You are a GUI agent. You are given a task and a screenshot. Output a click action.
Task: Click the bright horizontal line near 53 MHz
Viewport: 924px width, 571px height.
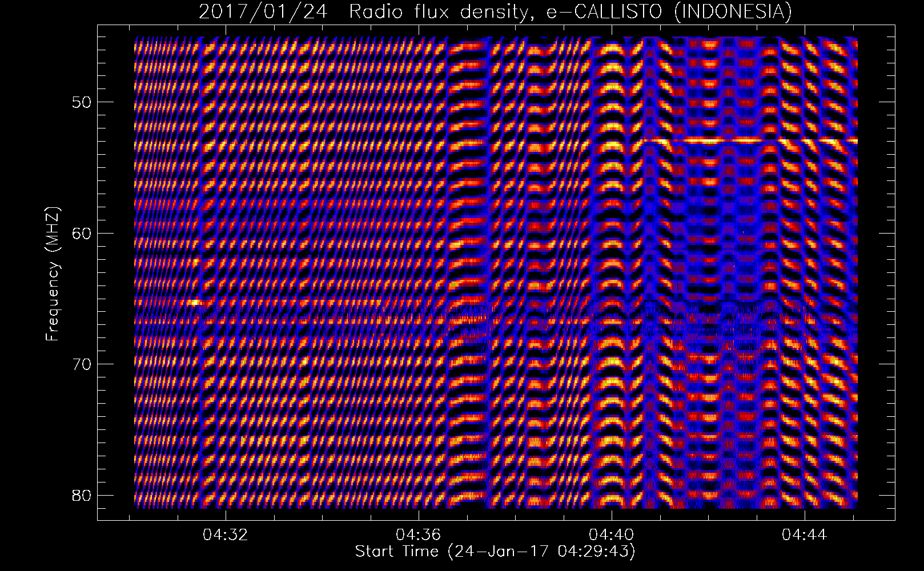pos(750,139)
